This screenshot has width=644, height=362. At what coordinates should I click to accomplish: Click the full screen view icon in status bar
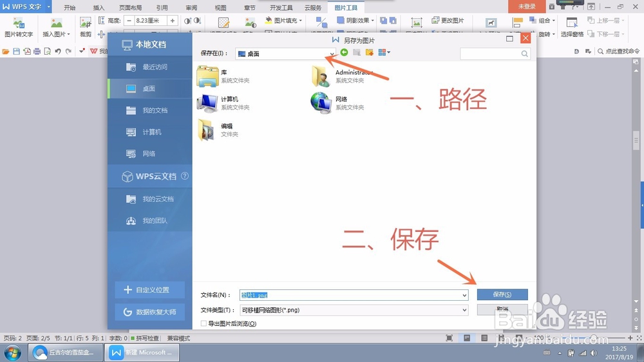click(x=450, y=338)
